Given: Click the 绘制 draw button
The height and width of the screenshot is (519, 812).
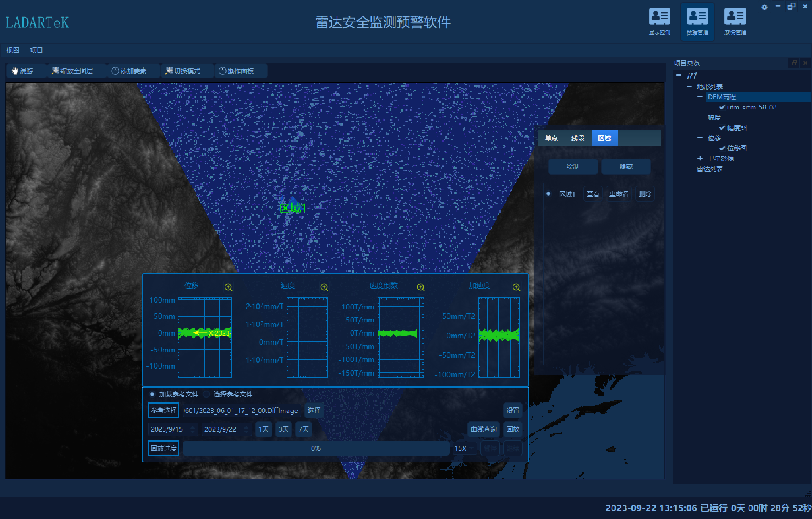Looking at the screenshot, I should click(x=573, y=167).
